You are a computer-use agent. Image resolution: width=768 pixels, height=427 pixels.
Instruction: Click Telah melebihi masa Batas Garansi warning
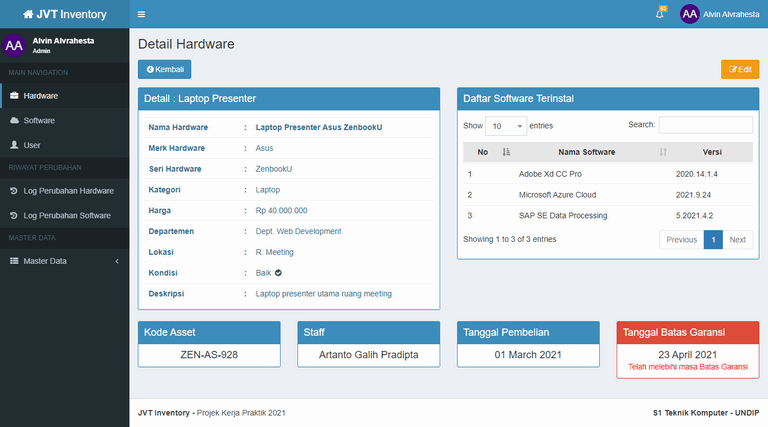click(688, 367)
